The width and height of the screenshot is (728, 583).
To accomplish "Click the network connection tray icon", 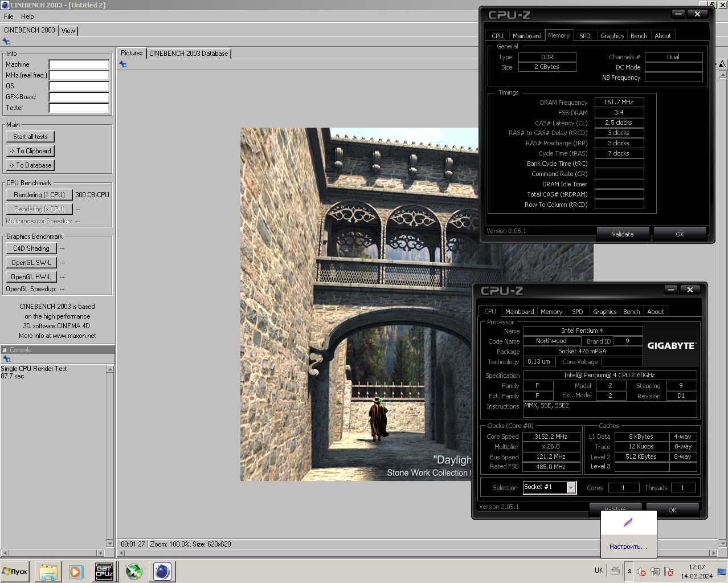I will pos(655,571).
